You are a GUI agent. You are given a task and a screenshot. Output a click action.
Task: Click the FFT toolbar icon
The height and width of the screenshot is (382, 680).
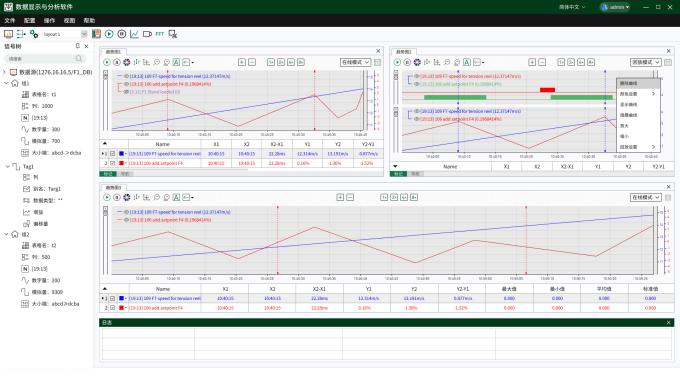(160, 34)
